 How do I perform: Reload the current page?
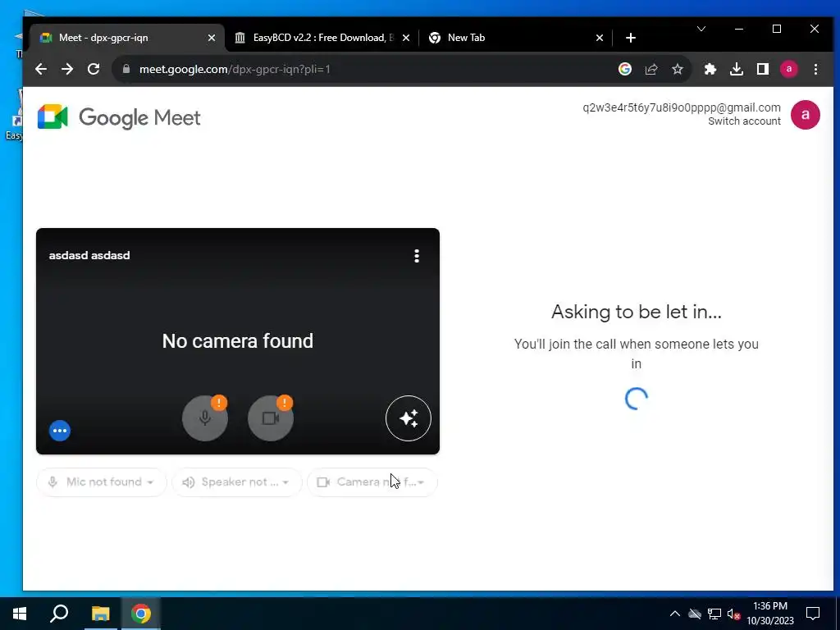(x=94, y=69)
